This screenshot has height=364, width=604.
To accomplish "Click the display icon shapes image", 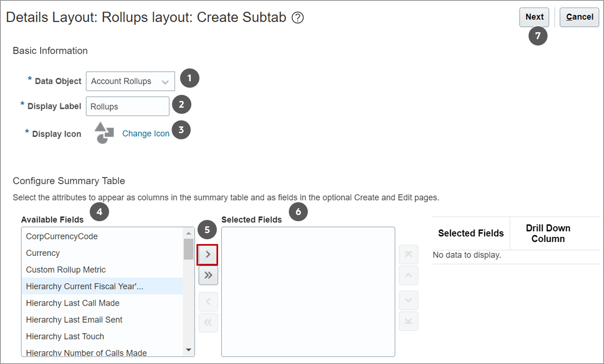I will pyautogui.click(x=104, y=133).
